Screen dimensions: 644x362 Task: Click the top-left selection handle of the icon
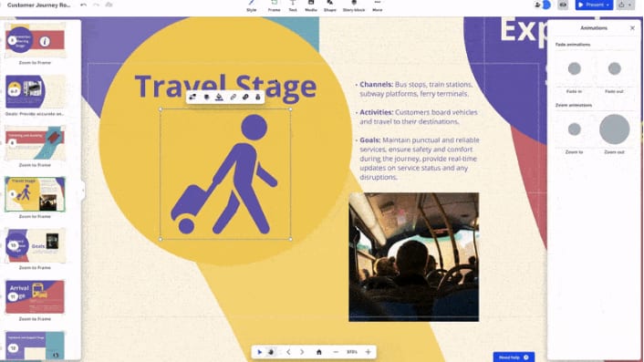[x=161, y=109]
